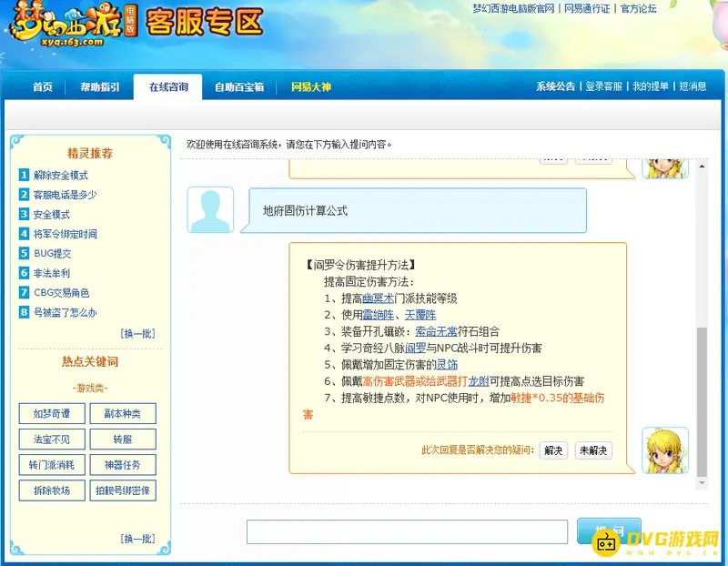
Task: Click number 3 badge beside 安全模式
Action: (25, 214)
